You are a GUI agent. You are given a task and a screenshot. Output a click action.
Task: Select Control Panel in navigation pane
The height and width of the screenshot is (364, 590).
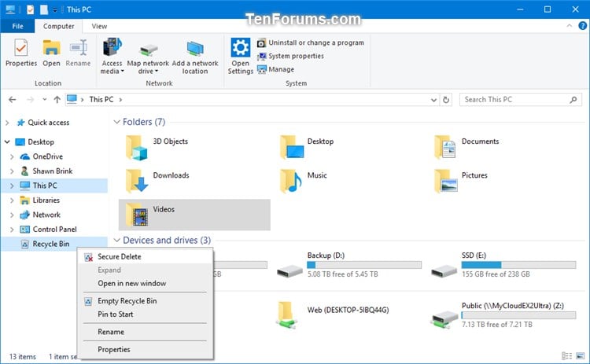(x=54, y=230)
